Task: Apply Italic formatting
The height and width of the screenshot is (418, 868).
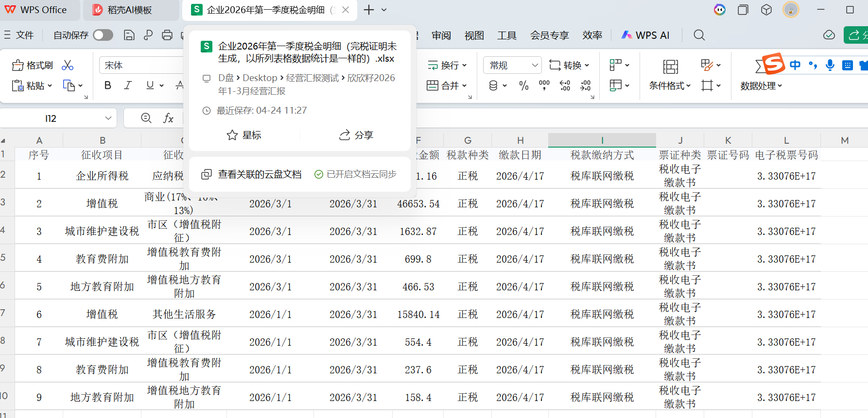Action: (x=128, y=85)
